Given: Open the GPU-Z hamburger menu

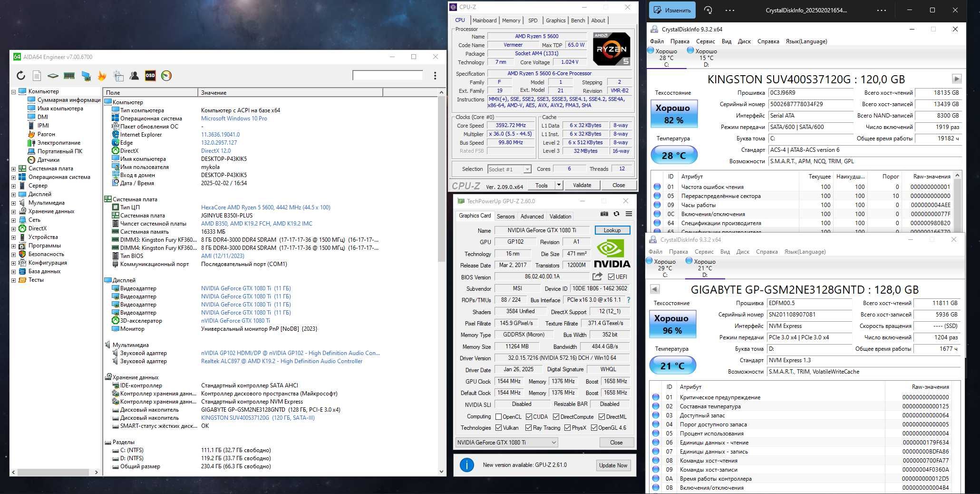Looking at the screenshot, I should point(629,214).
